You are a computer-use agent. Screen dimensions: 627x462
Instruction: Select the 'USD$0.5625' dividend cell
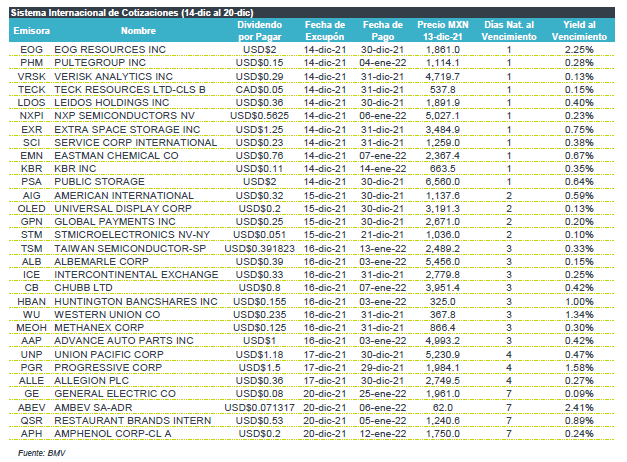click(260, 116)
